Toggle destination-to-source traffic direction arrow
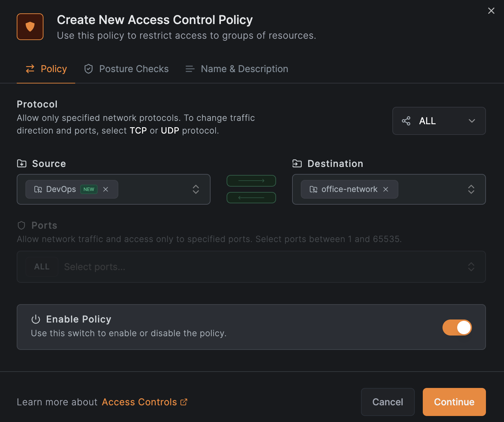Image resolution: width=504 pixels, height=422 pixels. pyautogui.click(x=251, y=198)
